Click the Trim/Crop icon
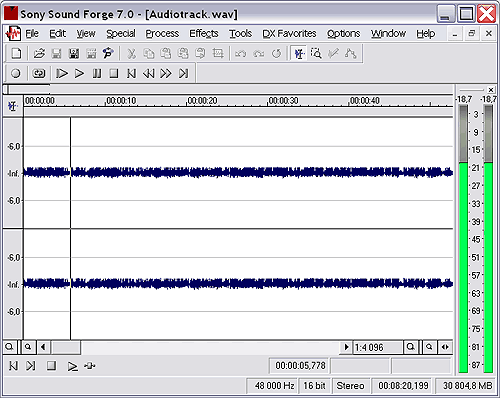500x398 pixels. point(218,53)
